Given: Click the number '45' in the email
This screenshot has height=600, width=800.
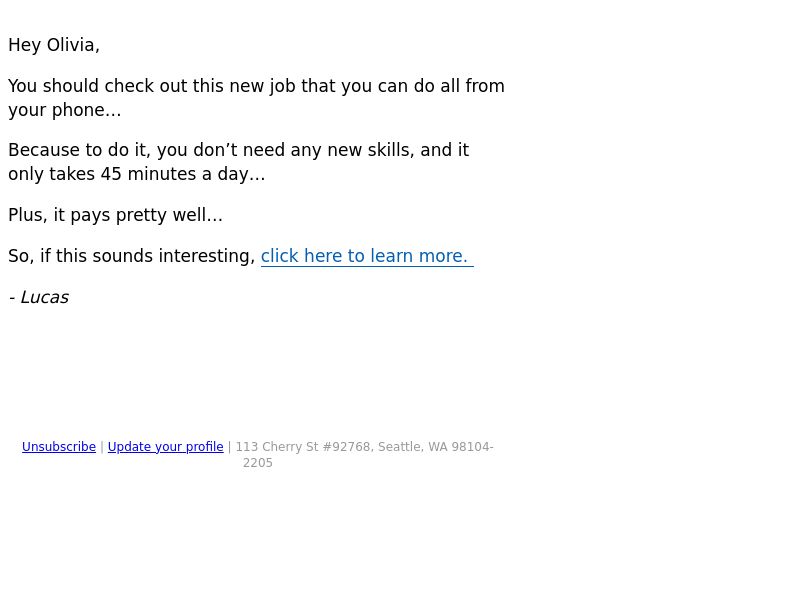Looking at the screenshot, I should click(111, 174).
